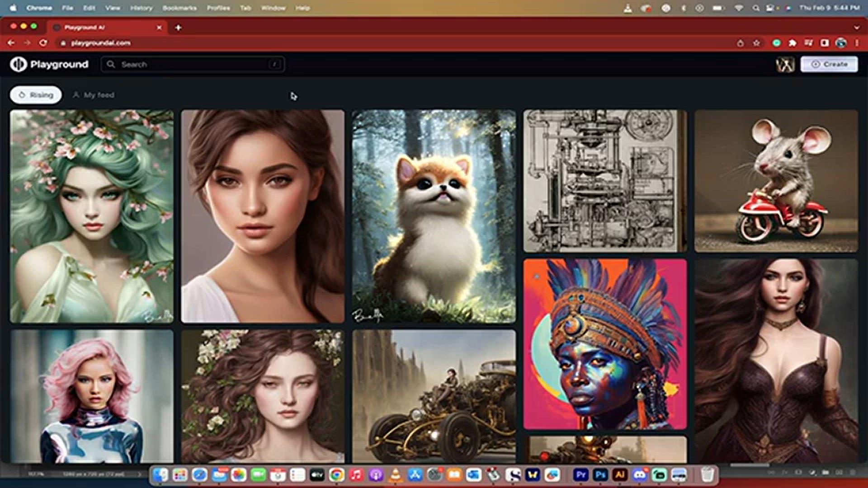Open the mouse on red tricycle image
The width and height of the screenshot is (868, 488).
pyautogui.click(x=776, y=181)
